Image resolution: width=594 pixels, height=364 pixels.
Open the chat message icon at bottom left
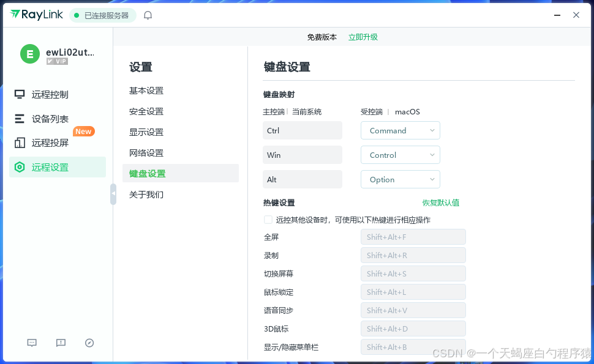tap(31, 343)
